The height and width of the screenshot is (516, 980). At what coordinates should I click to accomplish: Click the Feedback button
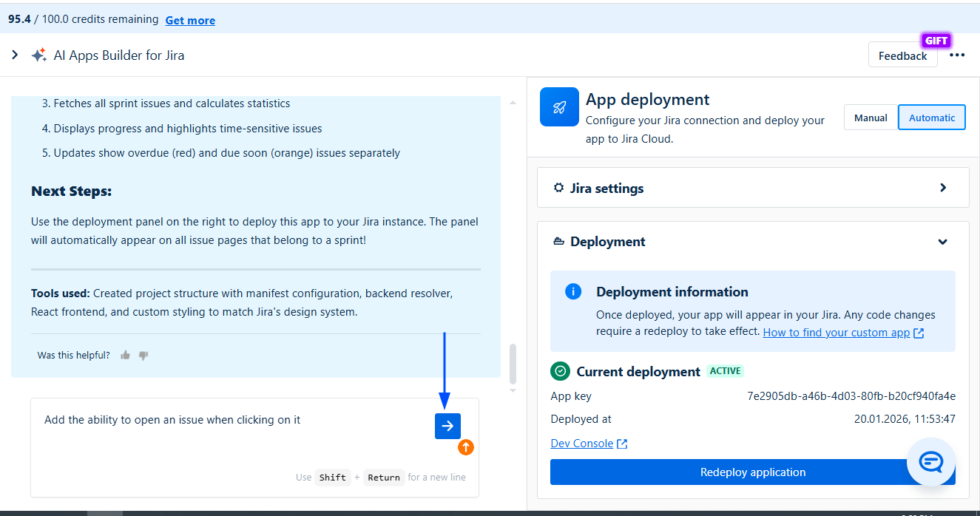(902, 55)
